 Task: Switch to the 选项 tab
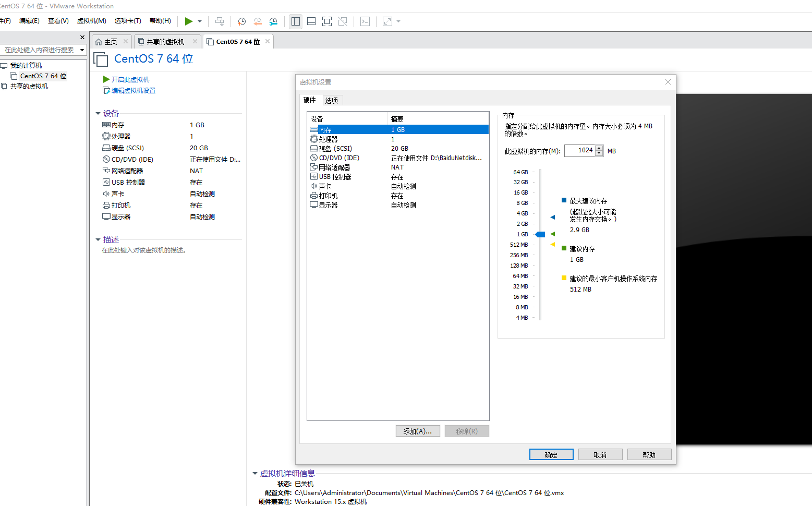click(332, 100)
